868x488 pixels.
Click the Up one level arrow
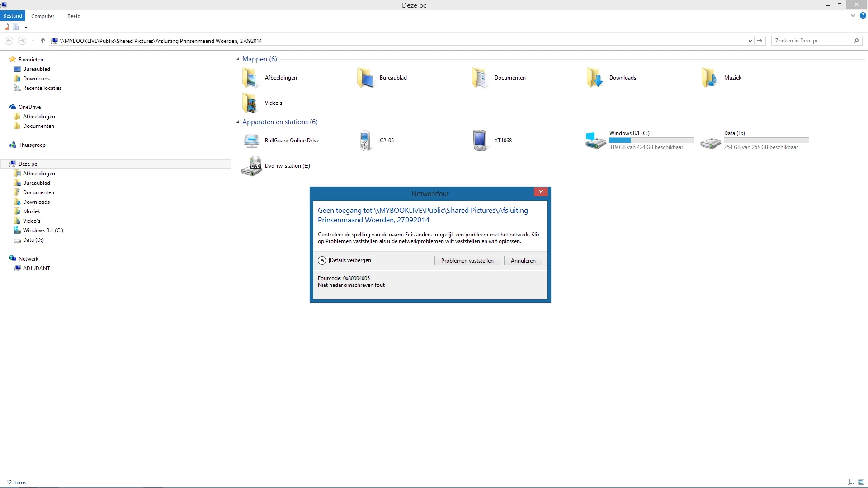point(43,41)
